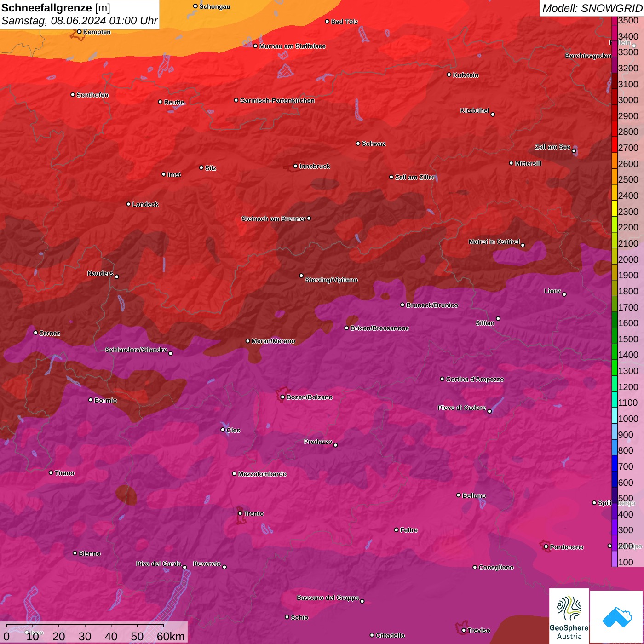Click the Bormio city marker
Viewport: 644px width, 644px height.
[x=91, y=400]
